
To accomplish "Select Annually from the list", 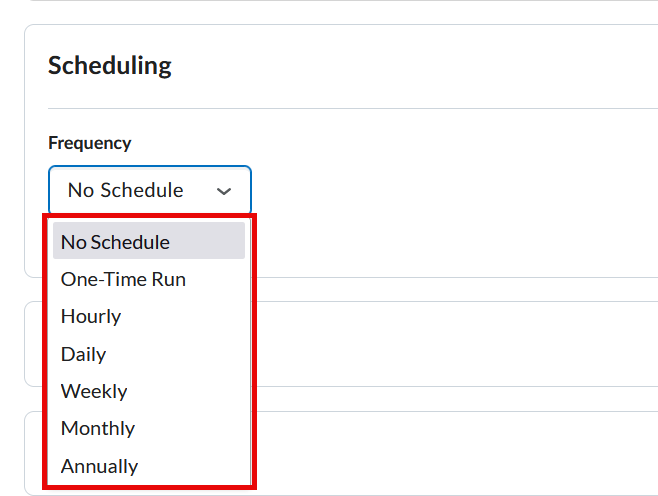I will (x=99, y=466).
